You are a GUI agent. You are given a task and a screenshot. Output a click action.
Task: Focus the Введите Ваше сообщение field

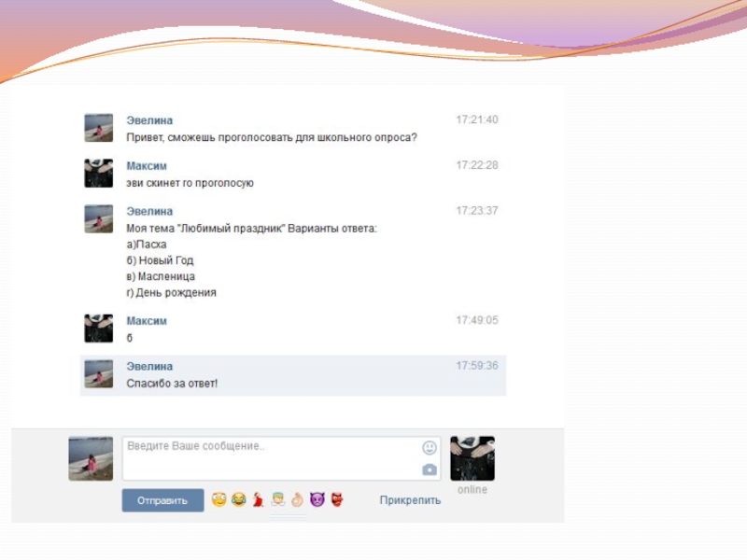pos(281,458)
